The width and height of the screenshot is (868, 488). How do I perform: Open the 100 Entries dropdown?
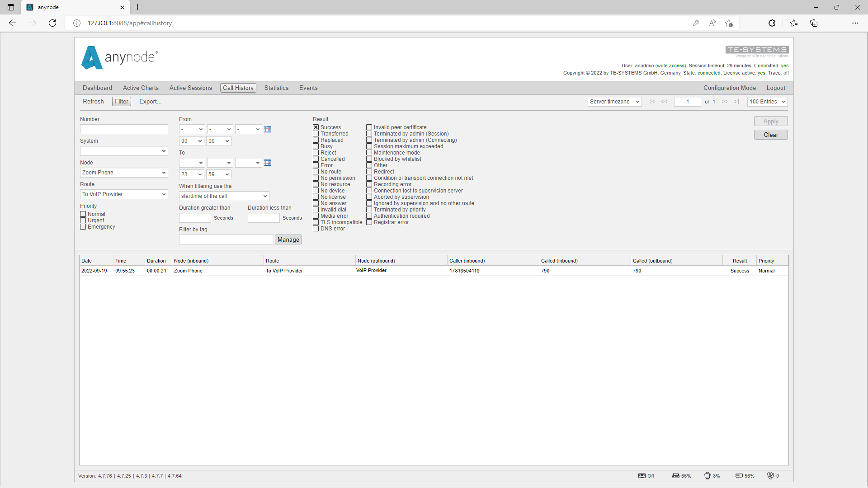[x=767, y=102]
